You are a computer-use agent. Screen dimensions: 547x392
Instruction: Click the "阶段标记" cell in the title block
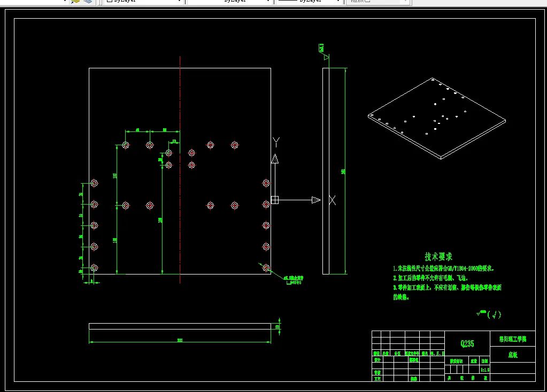click(456, 361)
